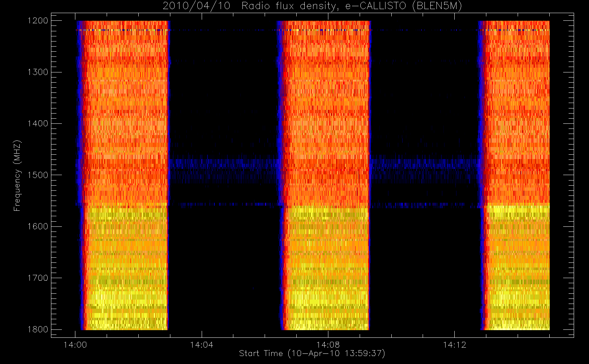Click the 1700 frequency tick label
The width and height of the screenshot is (589, 364).
pyautogui.click(x=38, y=278)
